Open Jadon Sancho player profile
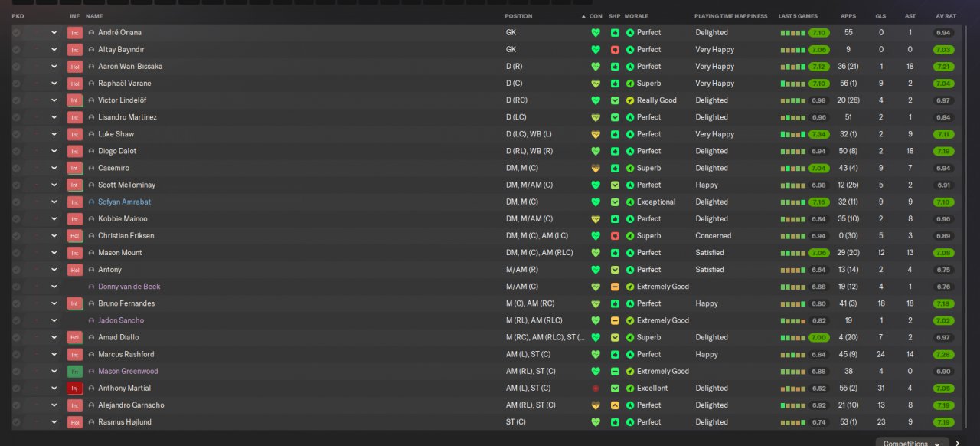The width and height of the screenshot is (980, 446). click(x=121, y=320)
